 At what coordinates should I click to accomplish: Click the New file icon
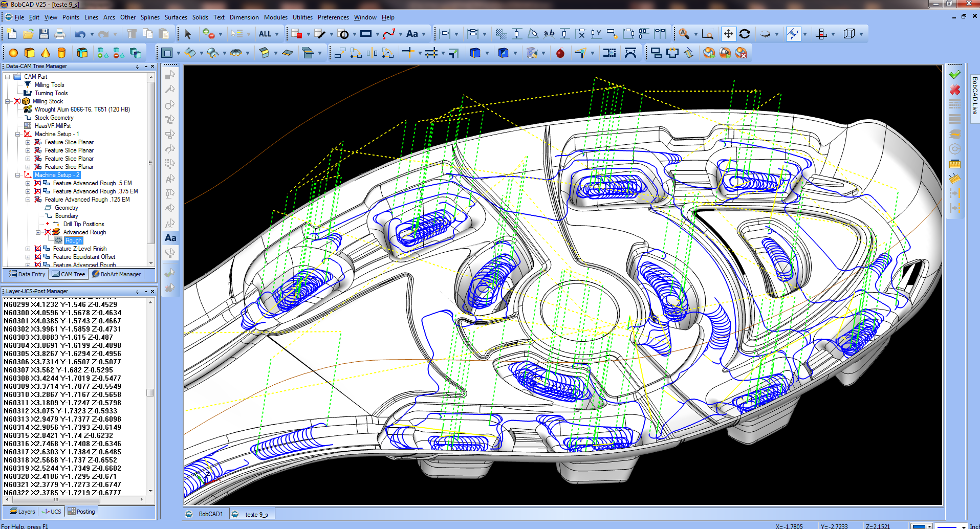coord(12,34)
